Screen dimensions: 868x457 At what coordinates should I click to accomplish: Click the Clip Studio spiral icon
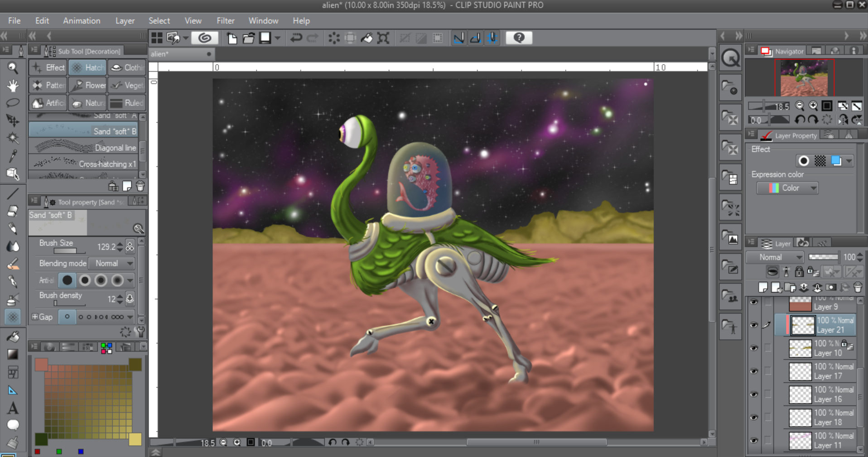204,38
